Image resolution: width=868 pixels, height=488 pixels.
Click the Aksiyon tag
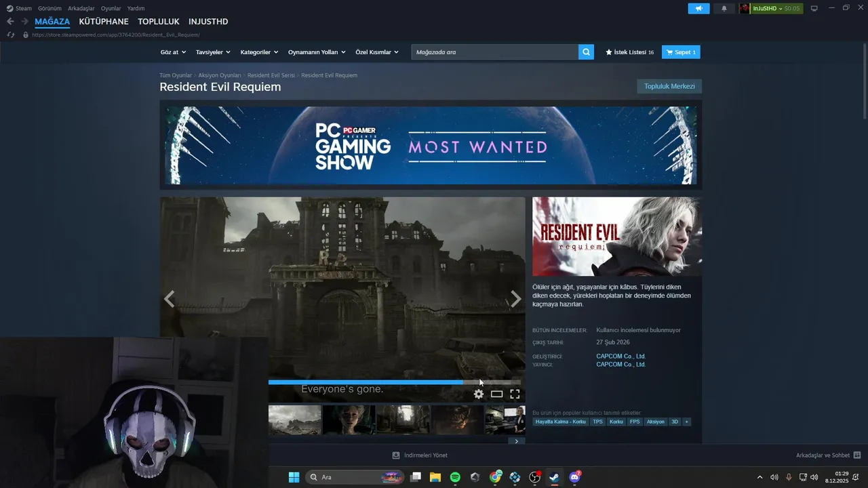tap(656, 422)
